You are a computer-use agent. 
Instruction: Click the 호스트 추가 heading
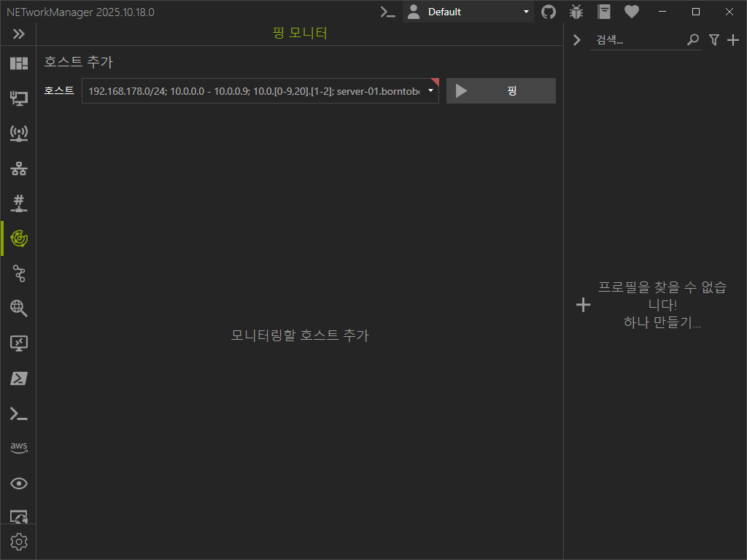point(78,62)
